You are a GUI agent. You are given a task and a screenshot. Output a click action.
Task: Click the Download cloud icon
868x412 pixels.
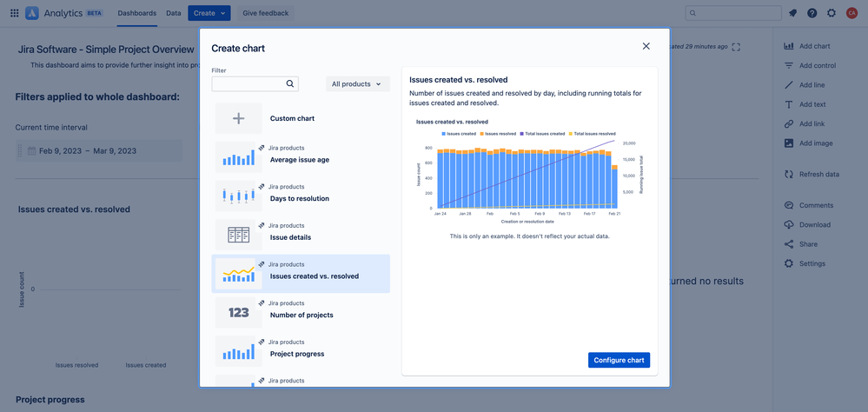tap(789, 225)
